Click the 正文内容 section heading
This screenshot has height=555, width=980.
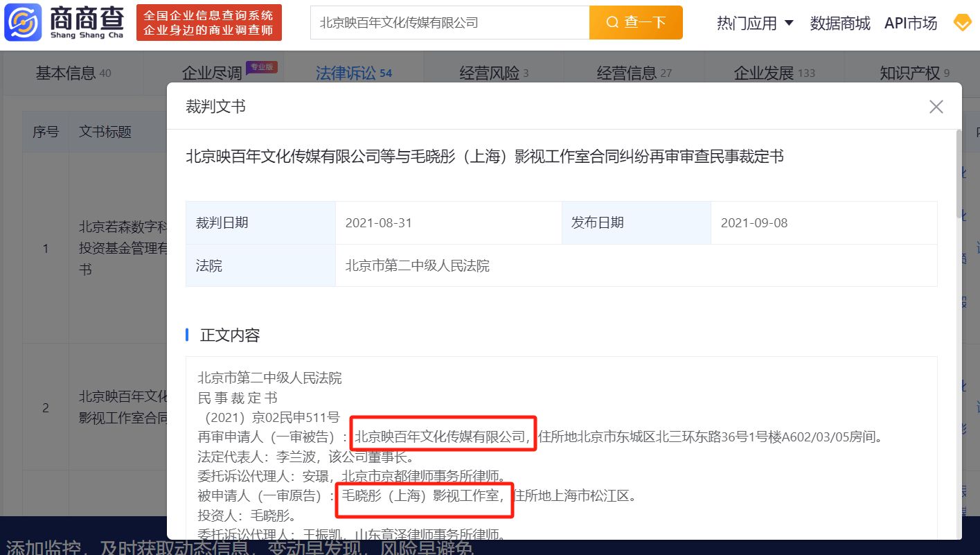coord(230,335)
